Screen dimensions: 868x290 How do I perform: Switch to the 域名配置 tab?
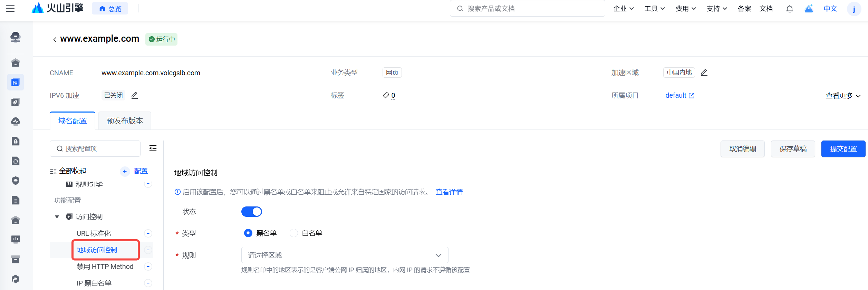[73, 121]
